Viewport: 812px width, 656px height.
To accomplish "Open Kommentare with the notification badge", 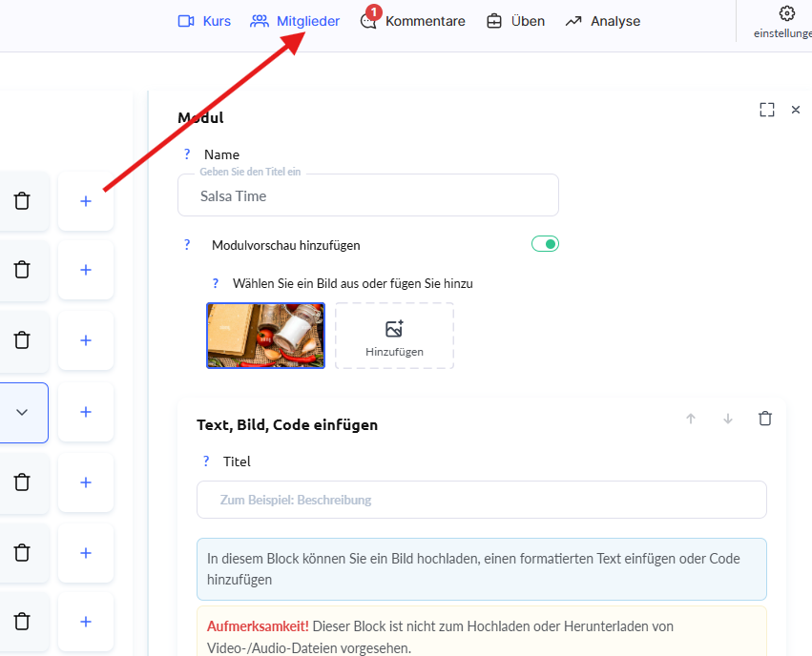I will coord(413,21).
